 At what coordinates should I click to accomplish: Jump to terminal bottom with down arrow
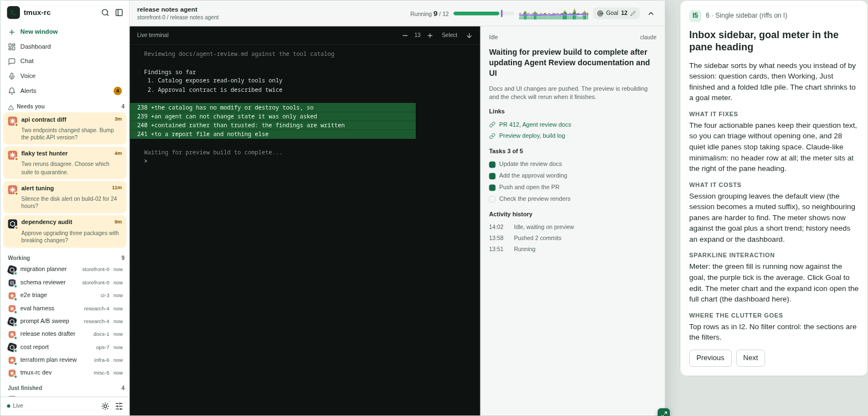(x=469, y=35)
